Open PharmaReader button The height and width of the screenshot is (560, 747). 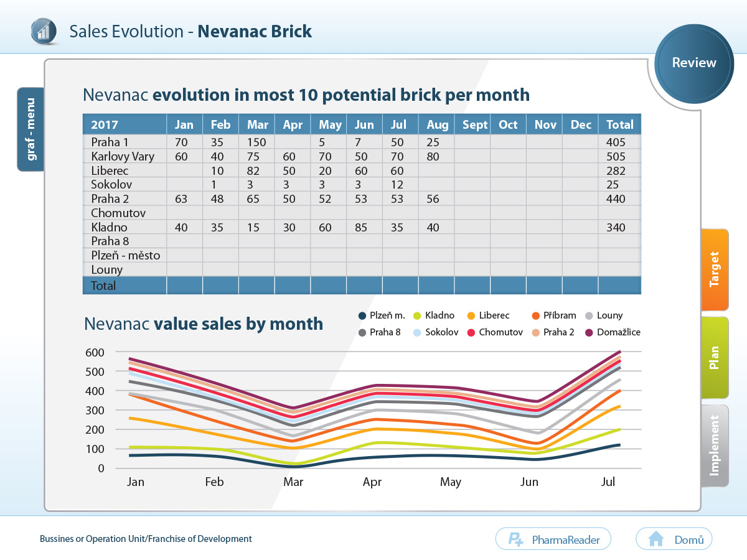click(x=553, y=539)
